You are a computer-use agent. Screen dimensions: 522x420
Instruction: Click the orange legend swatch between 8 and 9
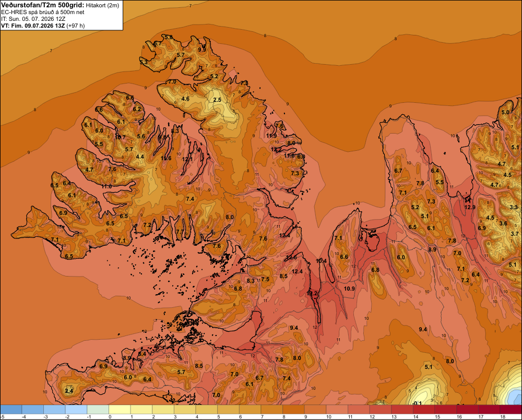pyautogui.click(x=293, y=410)
